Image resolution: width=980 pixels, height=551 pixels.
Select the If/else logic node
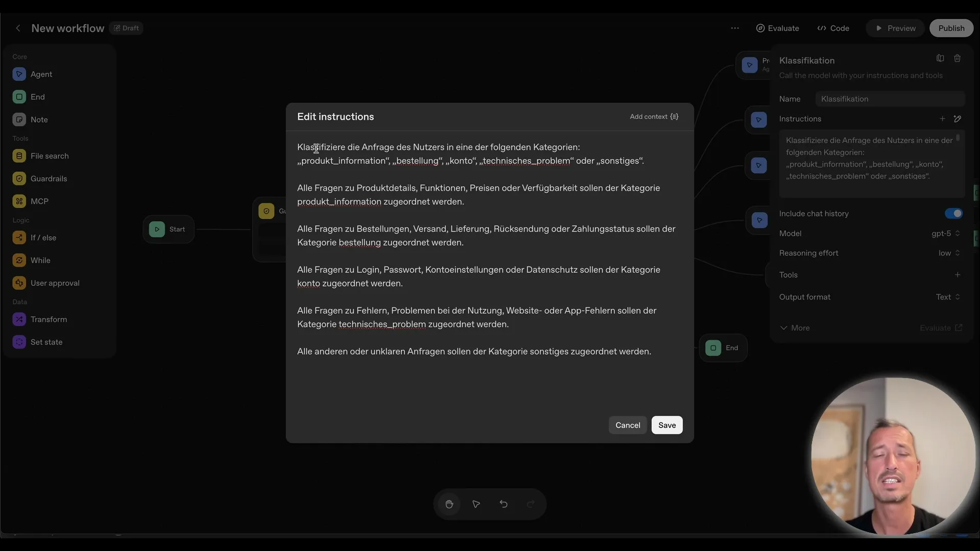(44, 237)
